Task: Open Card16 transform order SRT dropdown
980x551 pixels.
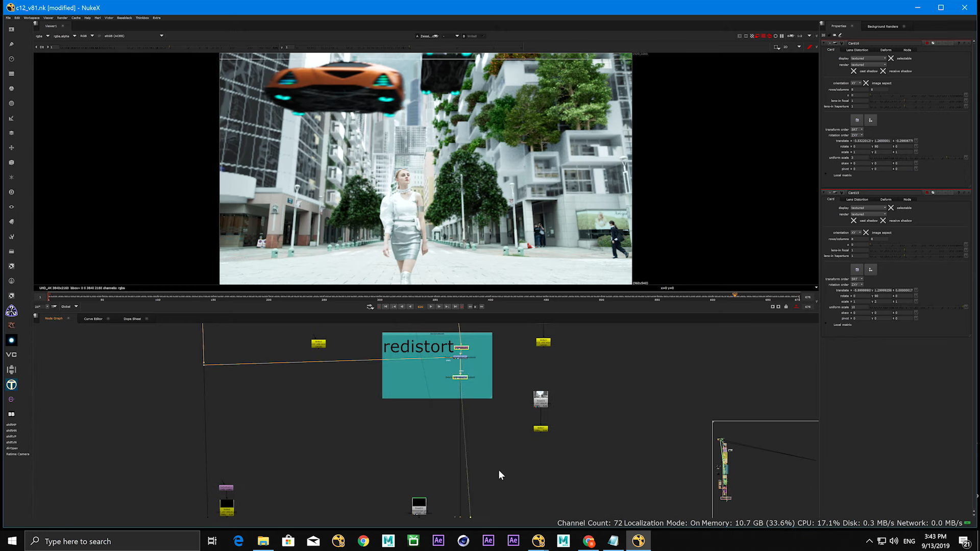Action: point(857,130)
